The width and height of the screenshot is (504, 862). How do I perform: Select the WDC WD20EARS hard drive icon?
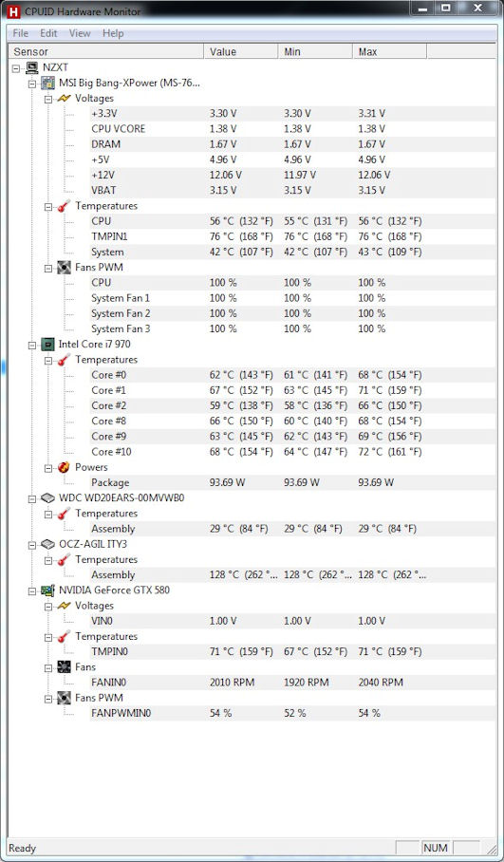pyautogui.click(x=48, y=498)
